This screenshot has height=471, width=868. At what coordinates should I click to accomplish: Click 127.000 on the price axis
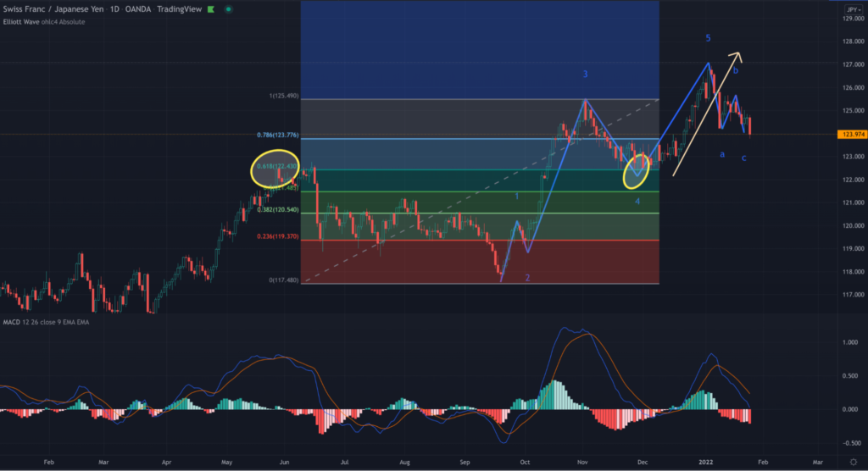tap(853, 64)
